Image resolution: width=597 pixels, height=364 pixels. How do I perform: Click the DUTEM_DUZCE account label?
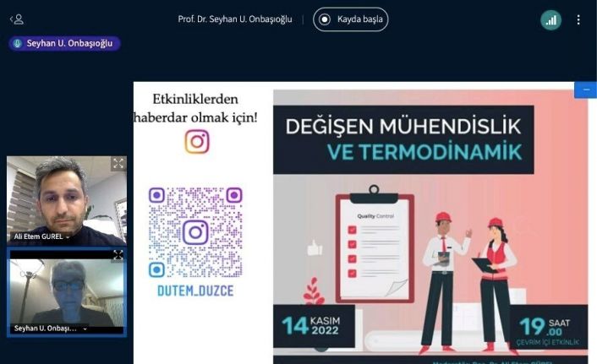pyautogui.click(x=195, y=291)
